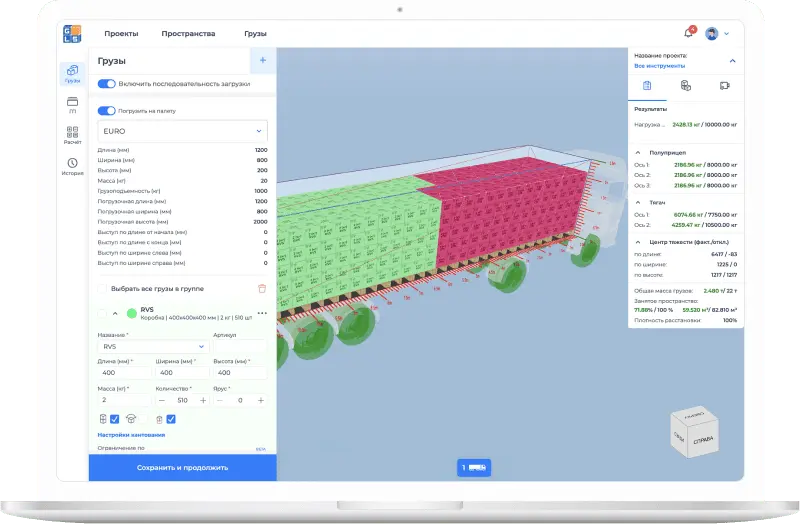Click the Длина (мм) input field
800x527 pixels.
click(x=122, y=372)
